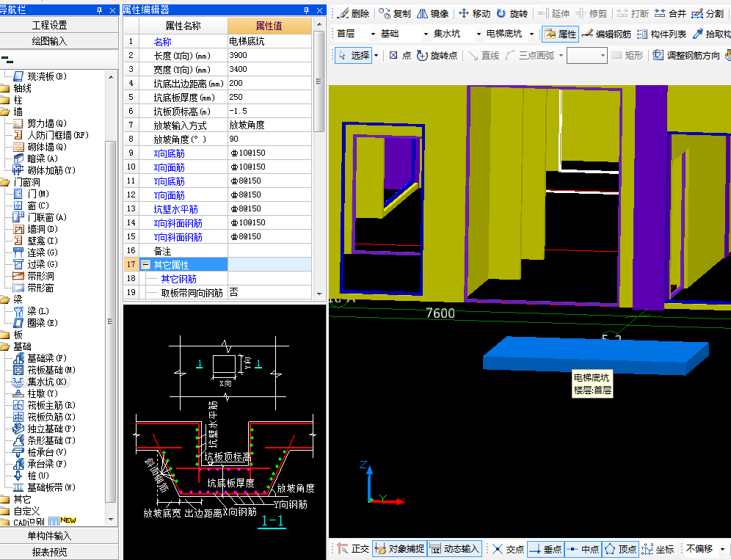Select 桩承台(V) tree item
731x560 pixels.
click(40, 452)
